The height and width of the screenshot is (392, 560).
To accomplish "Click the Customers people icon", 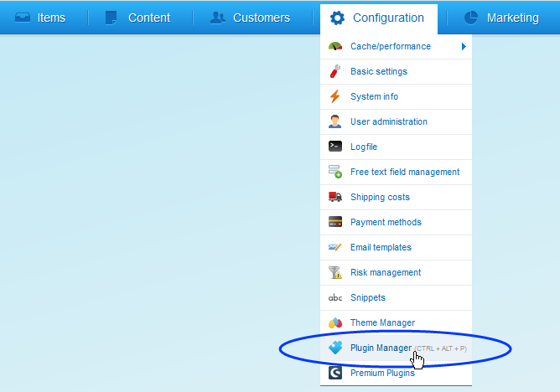I will (x=218, y=18).
